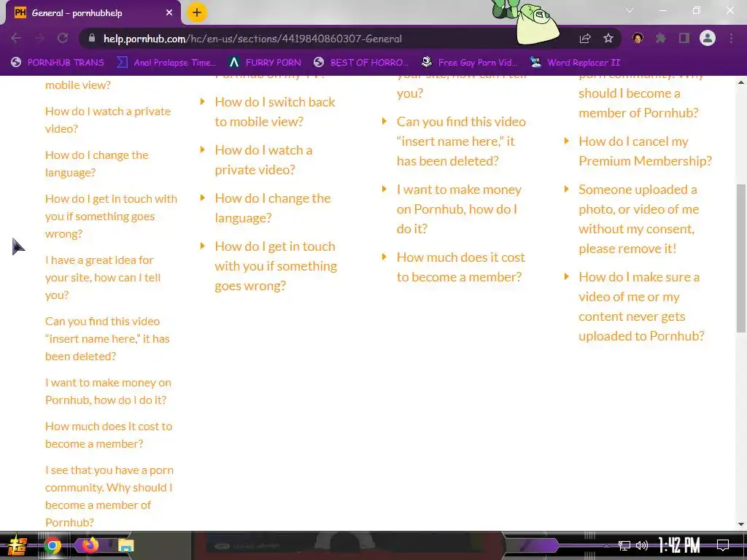
Task: Open sidebar 'How do I change the language?'
Action: pos(97,164)
